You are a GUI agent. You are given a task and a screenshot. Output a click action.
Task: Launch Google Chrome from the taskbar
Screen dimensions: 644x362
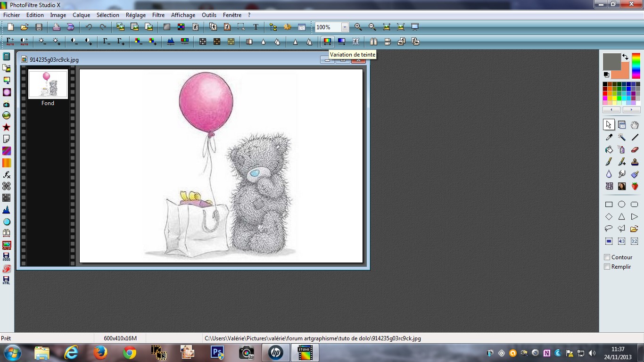130,353
